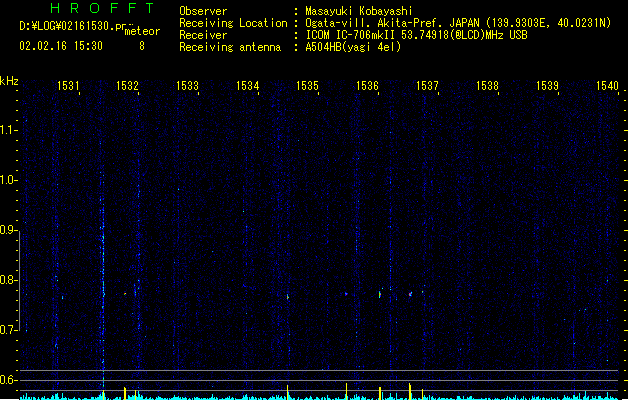The image size is (629, 400).
Task: Click the 'meteor' label
Action: click(x=142, y=31)
